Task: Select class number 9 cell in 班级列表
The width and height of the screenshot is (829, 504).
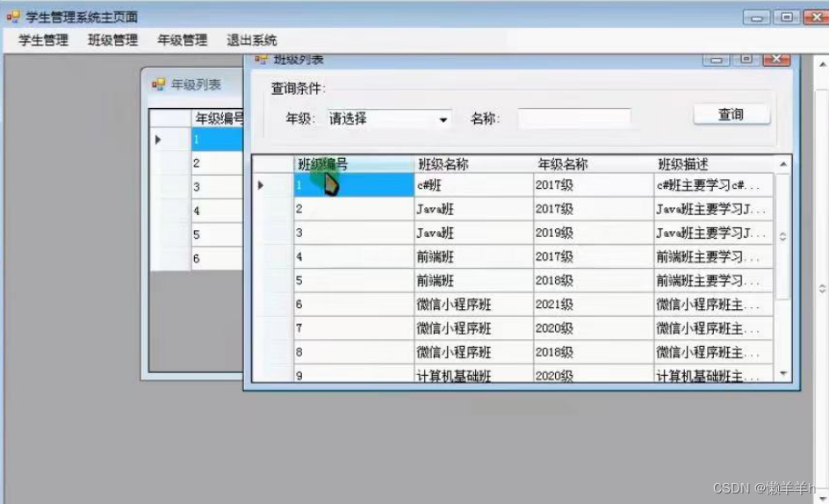Action: 354,373
